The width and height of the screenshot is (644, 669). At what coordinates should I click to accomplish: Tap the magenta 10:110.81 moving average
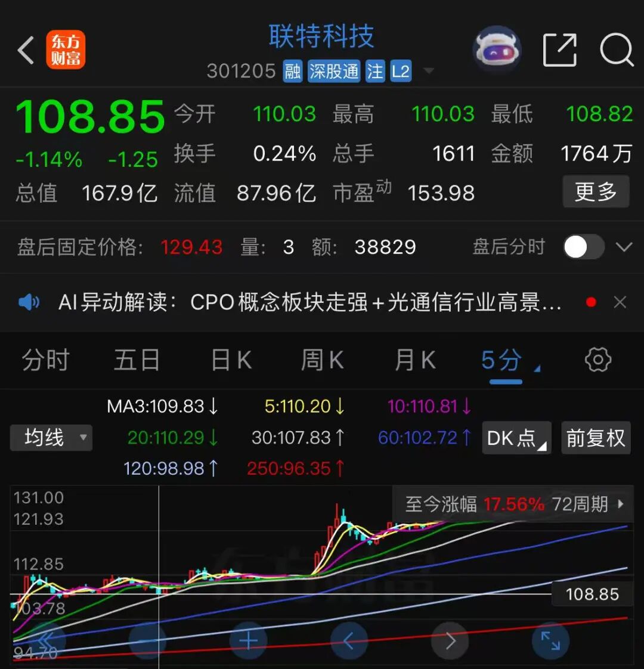pyautogui.click(x=429, y=406)
